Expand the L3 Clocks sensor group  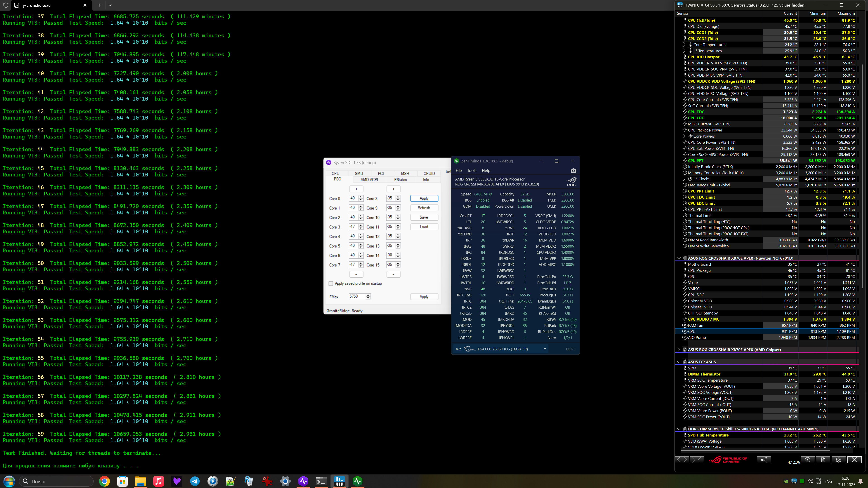pos(684,179)
